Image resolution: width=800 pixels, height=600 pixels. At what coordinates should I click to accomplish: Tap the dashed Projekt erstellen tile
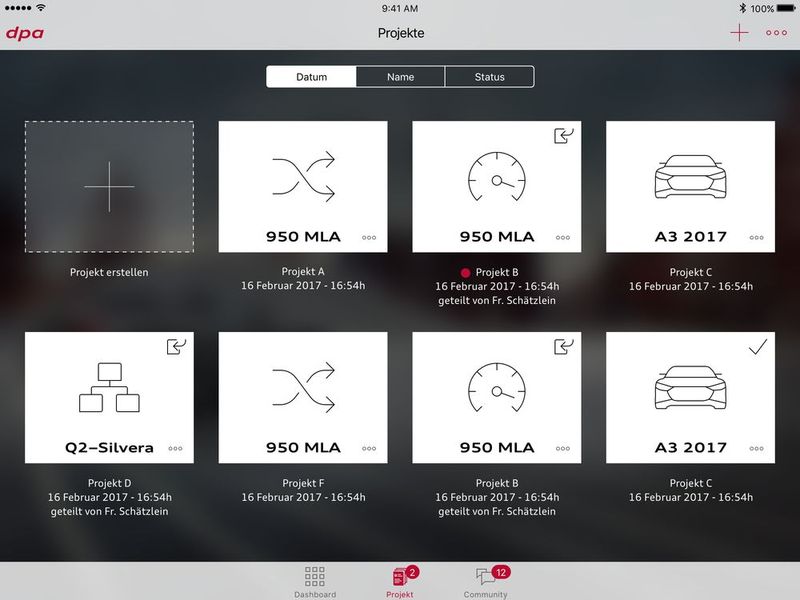coord(109,186)
